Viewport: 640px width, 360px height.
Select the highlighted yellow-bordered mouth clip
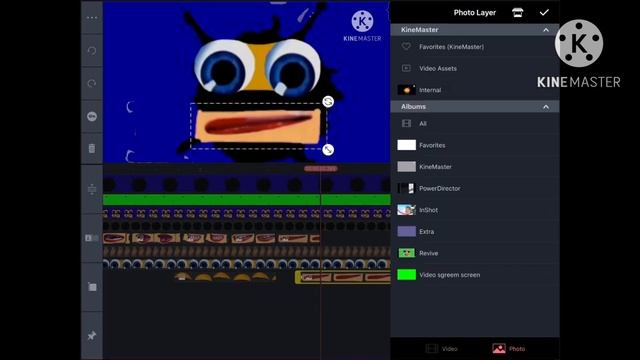coord(343,278)
